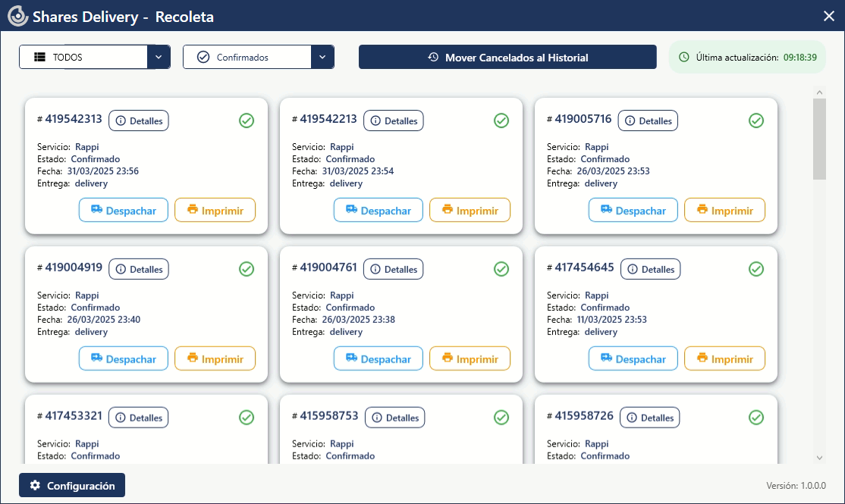845x504 pixels.
Task: Dispatch order 417454645 with Despachar
Action: [633, 358]
